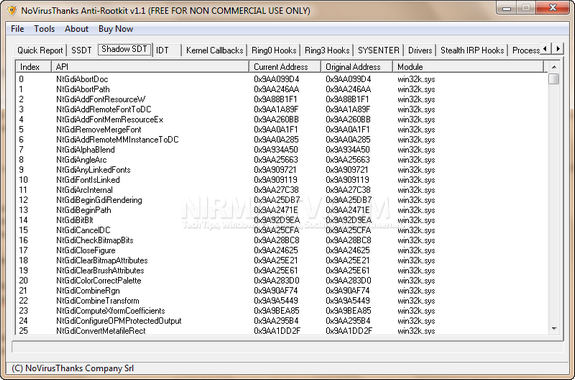Select the NtGdiAngleArc row

pyautogui.click(x=281, y=160)
